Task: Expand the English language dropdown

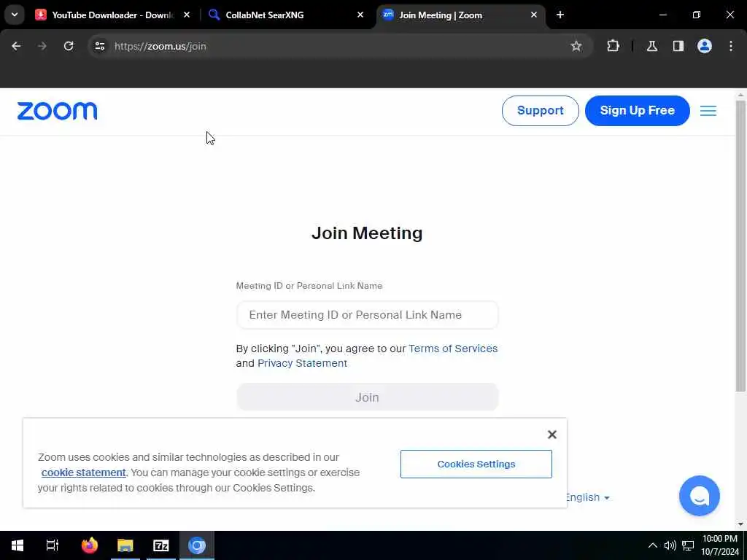Action: coord(587,497)
